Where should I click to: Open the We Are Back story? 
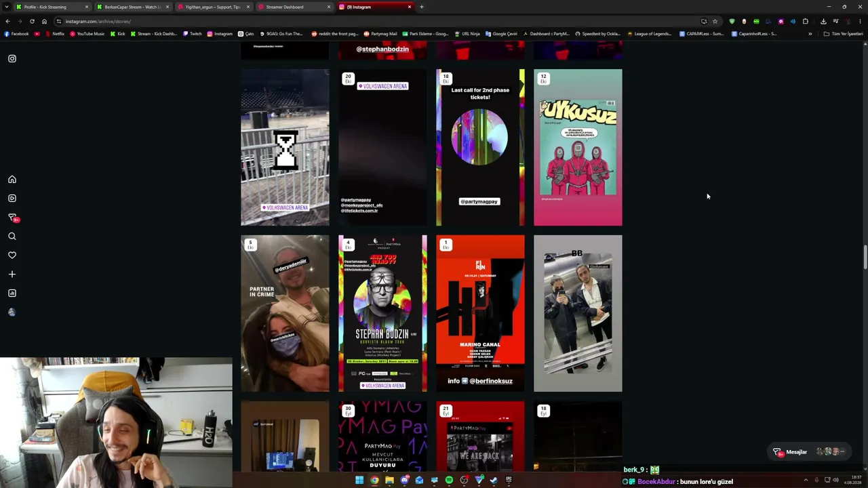pos(480,435)
